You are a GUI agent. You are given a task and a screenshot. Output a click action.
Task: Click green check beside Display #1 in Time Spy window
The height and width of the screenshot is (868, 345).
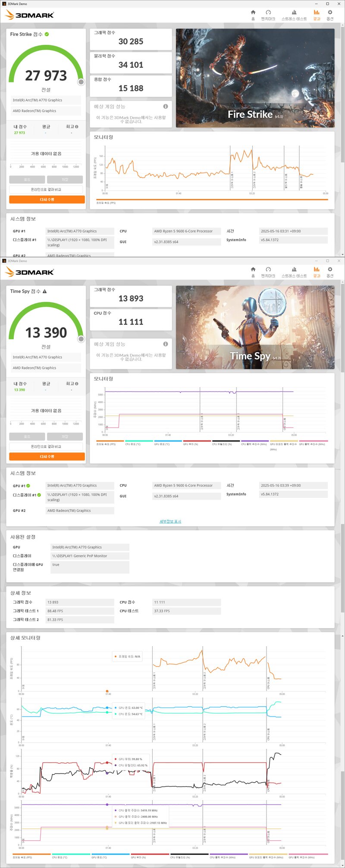pos(39,495)
